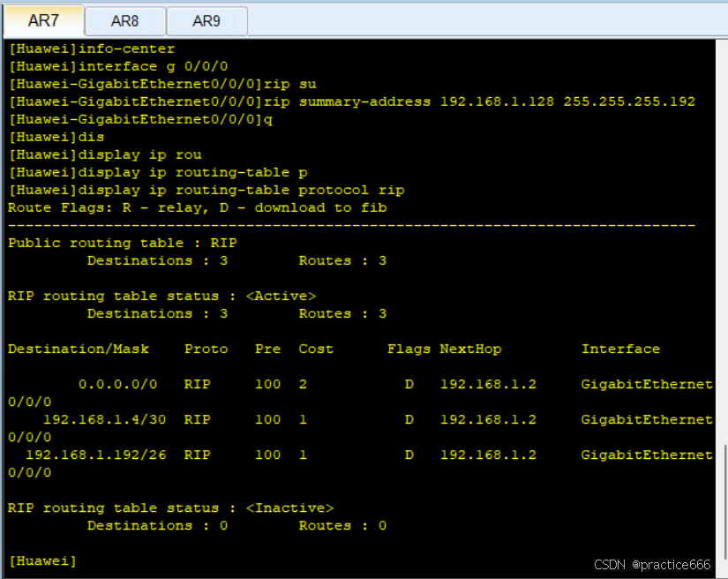Click the '192.168.1.192/26' destination entry

[95, 455]
